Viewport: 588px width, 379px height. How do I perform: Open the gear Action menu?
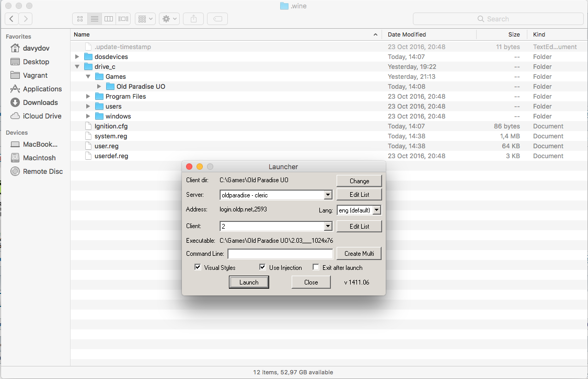point(170,19)
